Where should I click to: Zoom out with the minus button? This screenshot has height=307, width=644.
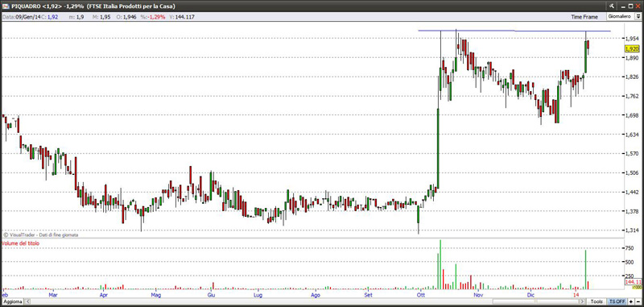coord(638,301)
